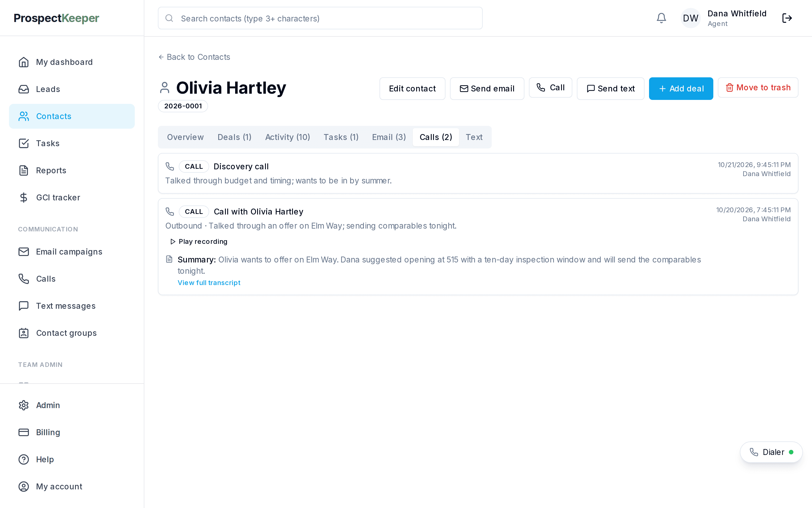The image size is (812, 508).
Task: Click the DW user avatar
Action: 690,18
